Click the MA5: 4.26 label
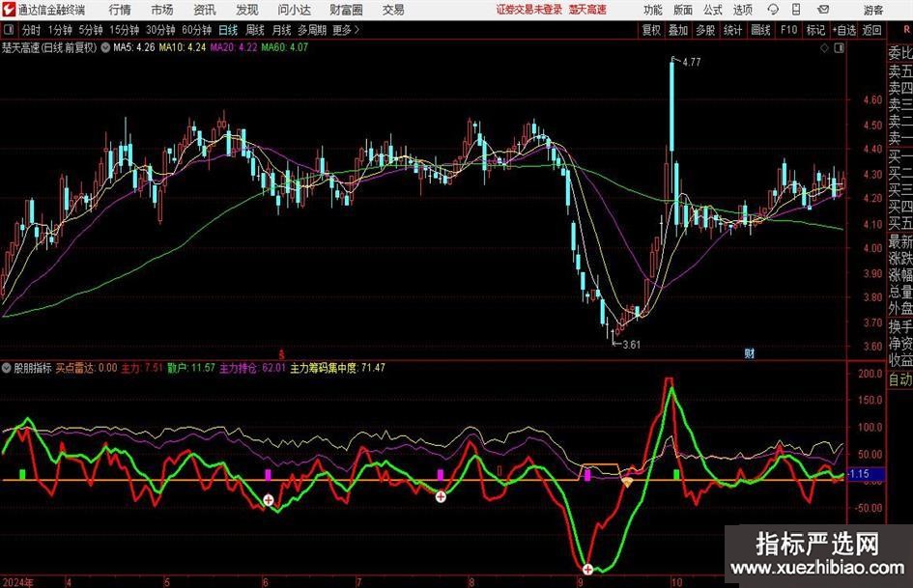Image resolution: width=913 pixels, height=588 pixels. pyautogui.click(x=134, y=47)
